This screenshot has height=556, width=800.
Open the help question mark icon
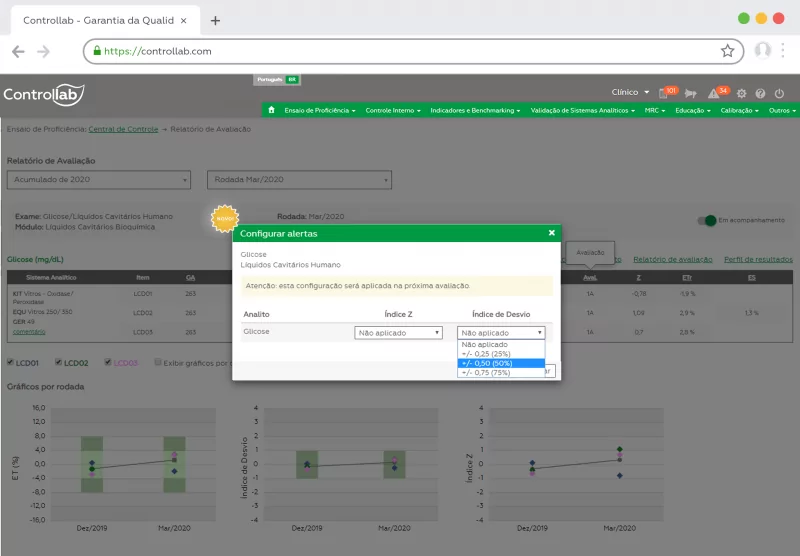tap(760, 93)
